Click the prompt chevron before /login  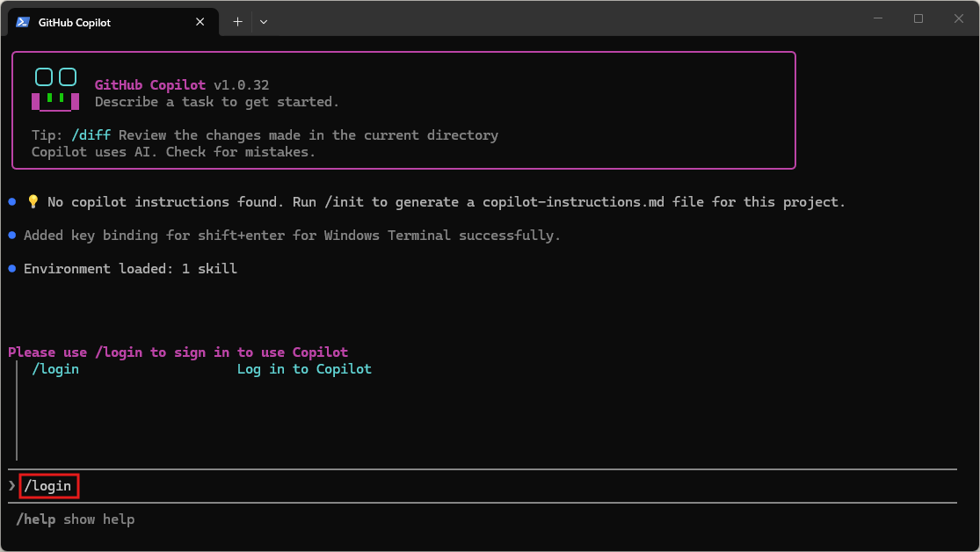coord(12,485)
